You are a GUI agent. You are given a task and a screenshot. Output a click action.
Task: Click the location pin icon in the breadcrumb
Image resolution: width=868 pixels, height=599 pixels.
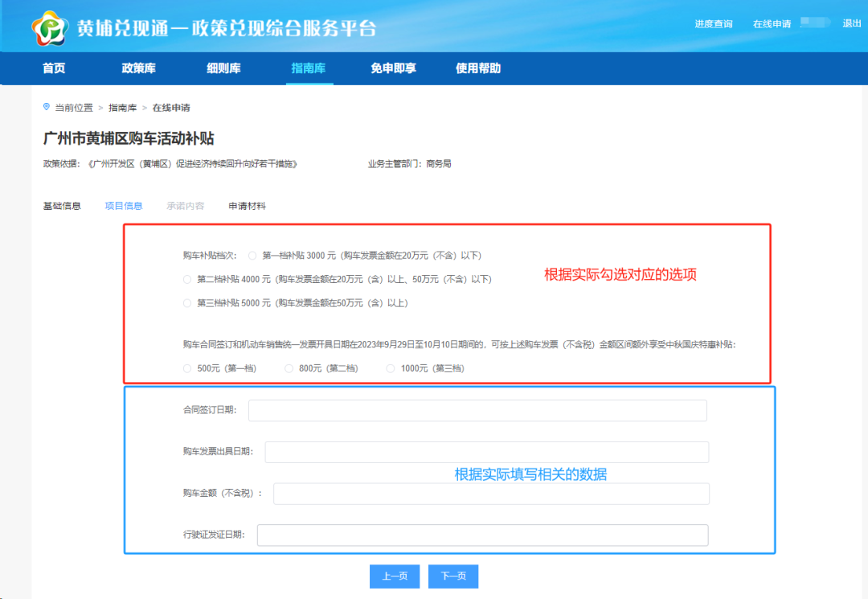(x=46, y=107)
